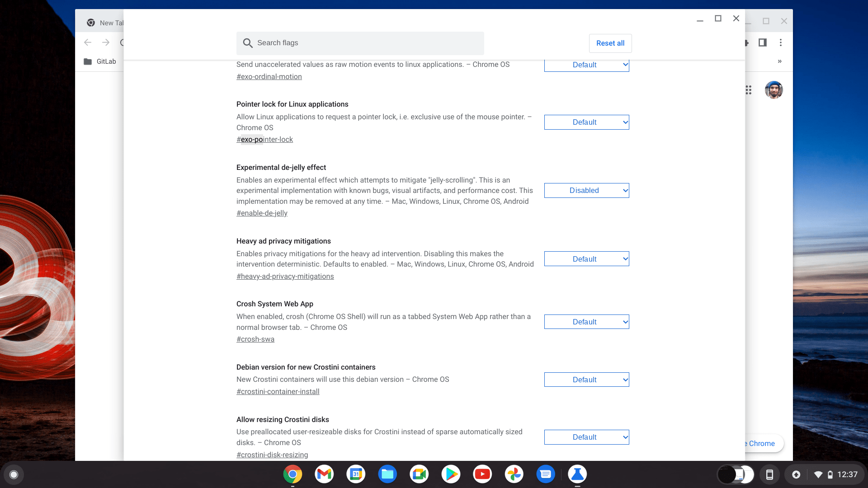Click the forward arrow in Chrome window
The width and height of the screenshot is (868, 488).
(106, 42)
